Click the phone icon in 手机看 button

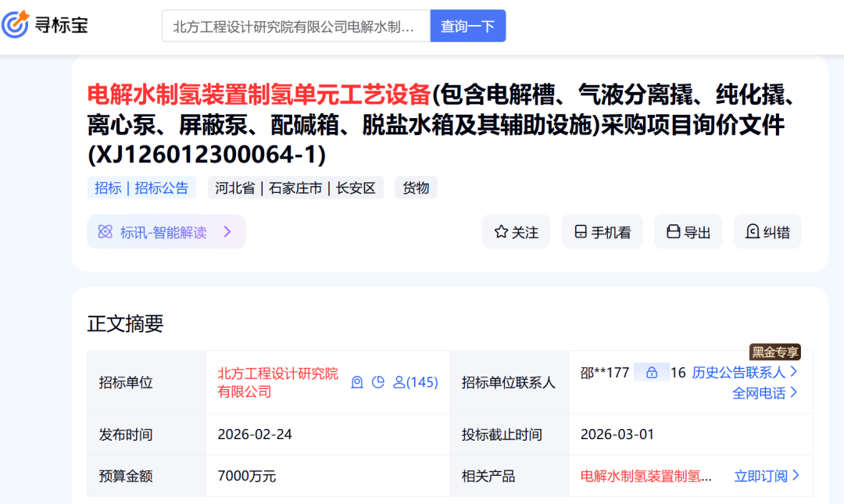580,231
